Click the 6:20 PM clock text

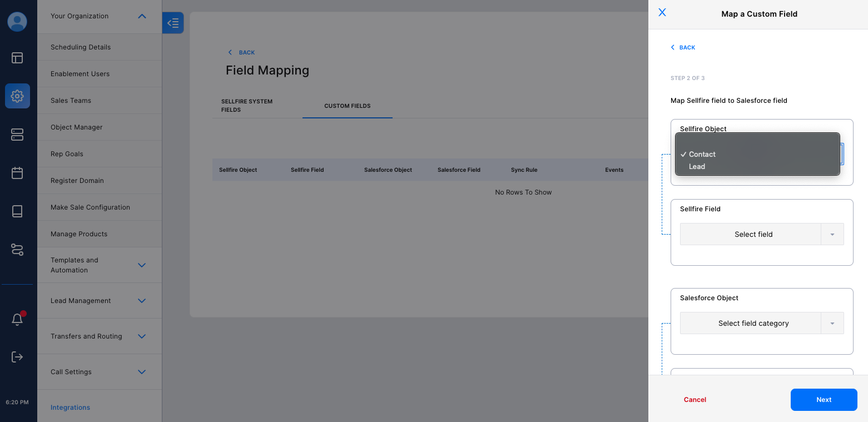[17, 402]
